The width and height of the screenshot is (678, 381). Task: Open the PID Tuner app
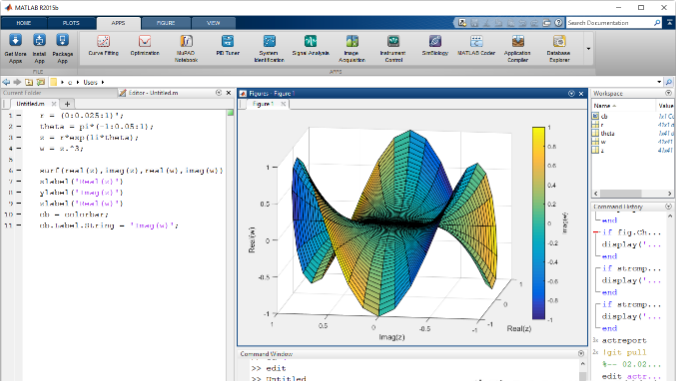coord(227,45)
